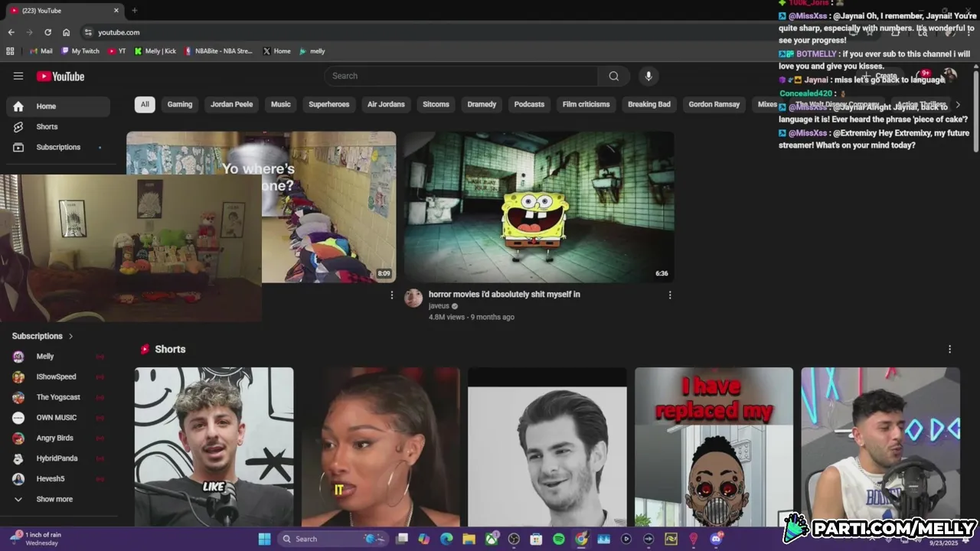The width and height of the screenshot is (980, 551).
Task: Open Shorts in the sidebar
Action: [x=58, y=127]
